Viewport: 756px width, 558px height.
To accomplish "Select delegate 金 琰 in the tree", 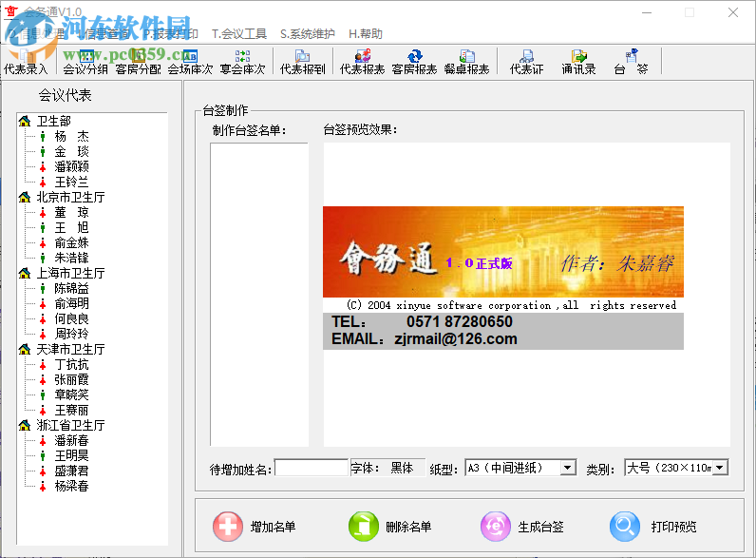I will coord(71,151).
